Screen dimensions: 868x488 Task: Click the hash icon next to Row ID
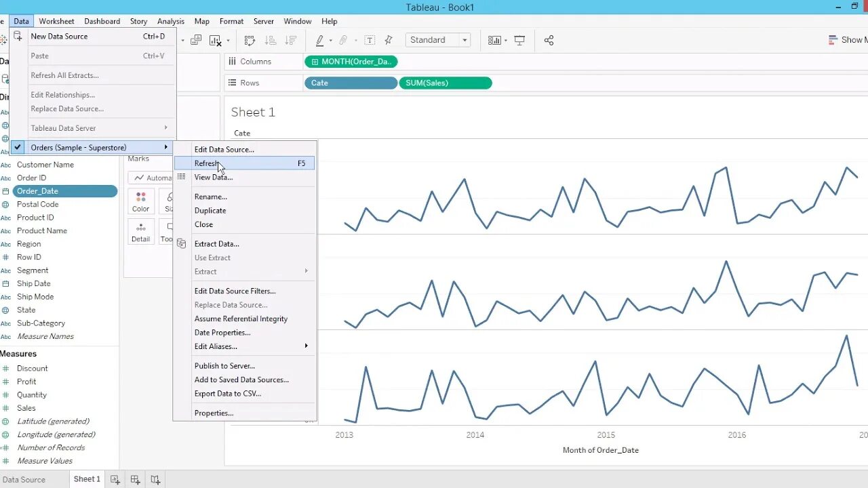5,257
